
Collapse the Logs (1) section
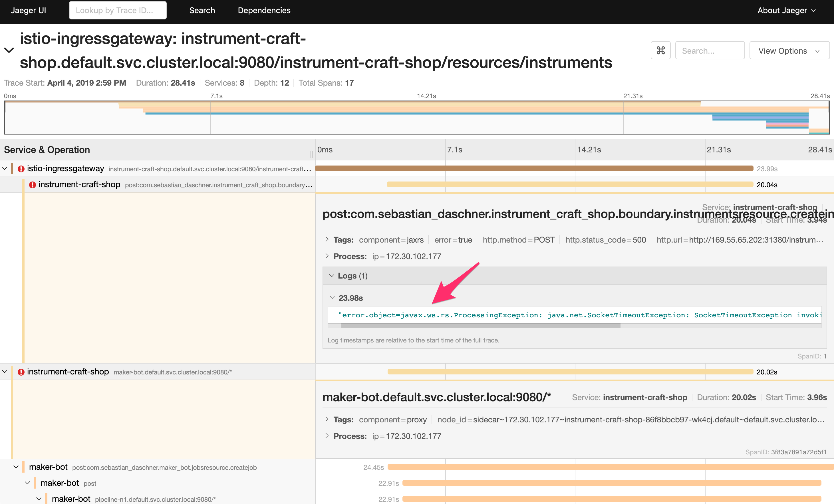tap(332, 276)
